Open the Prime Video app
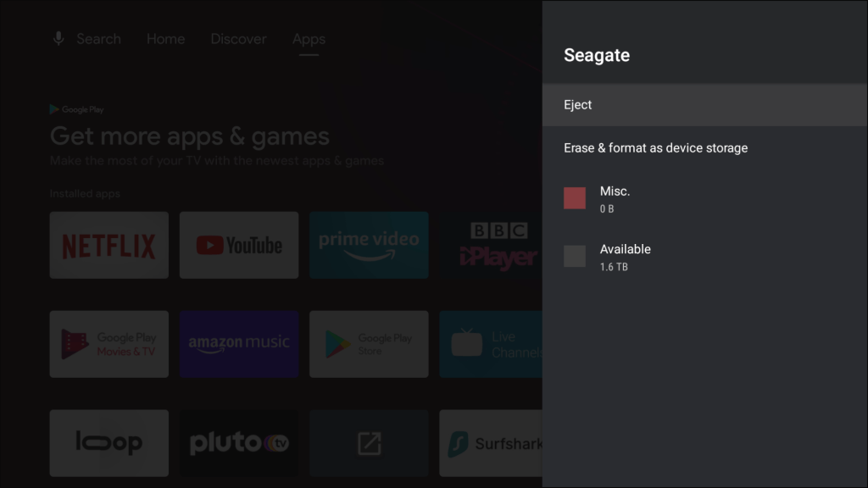868x488 pixels. tap(369, 246)
